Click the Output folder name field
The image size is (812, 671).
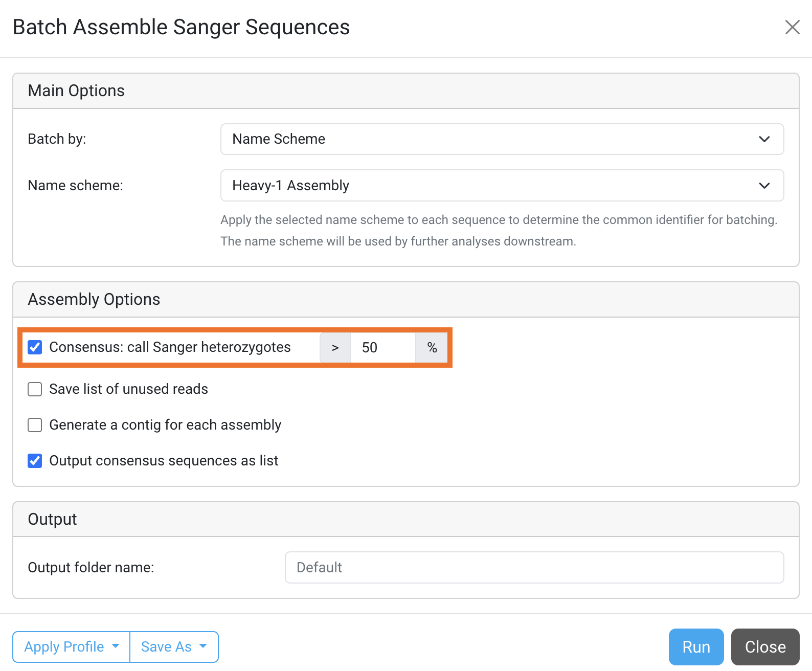pyautogui.click(x=534, y=567)
